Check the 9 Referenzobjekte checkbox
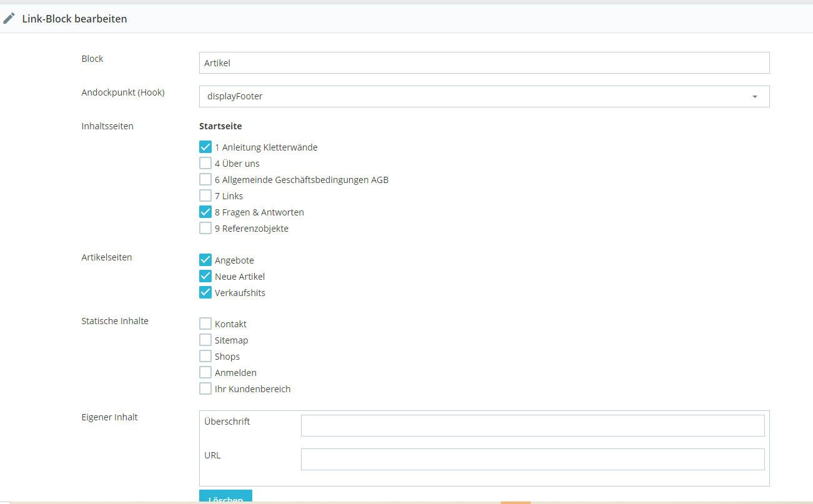The height and width of the screenshot is (504, 813). [205, 229]
